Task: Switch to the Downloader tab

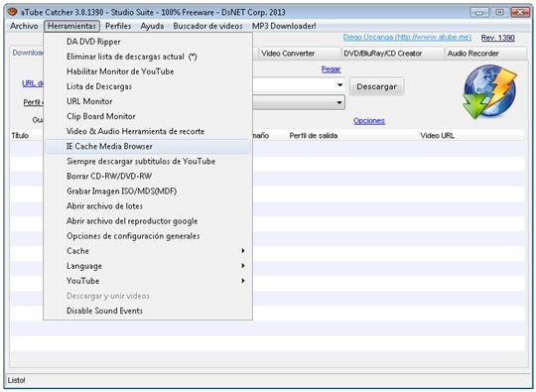Action: 28,53
